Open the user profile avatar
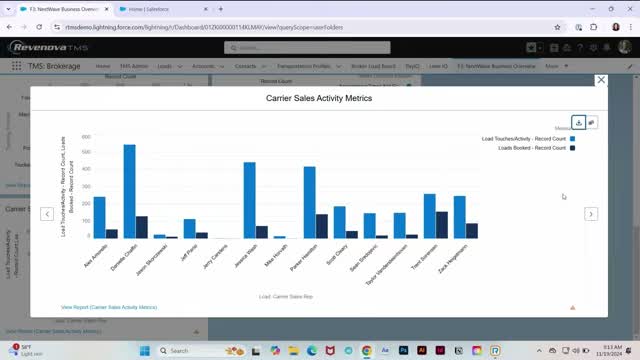 click(624, 47)
